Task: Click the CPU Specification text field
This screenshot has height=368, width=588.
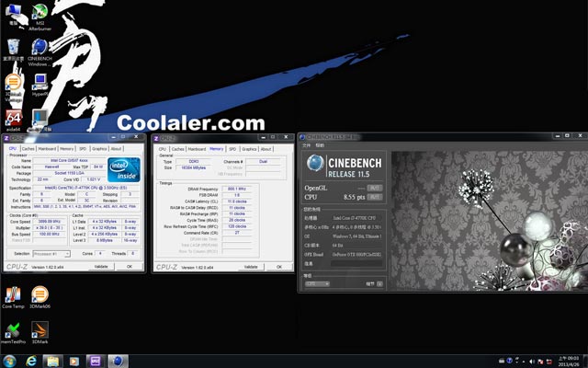Action: [x=86, y=188]
